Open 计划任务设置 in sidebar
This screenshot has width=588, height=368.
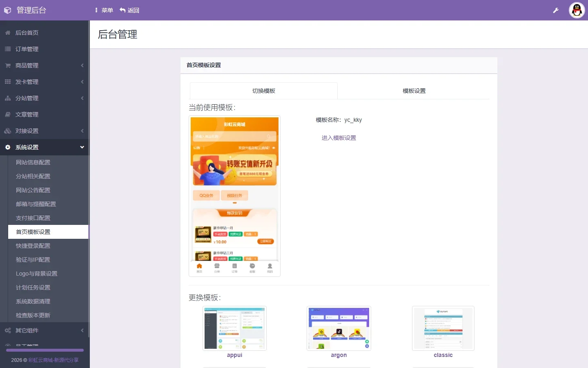pos(48,287)
